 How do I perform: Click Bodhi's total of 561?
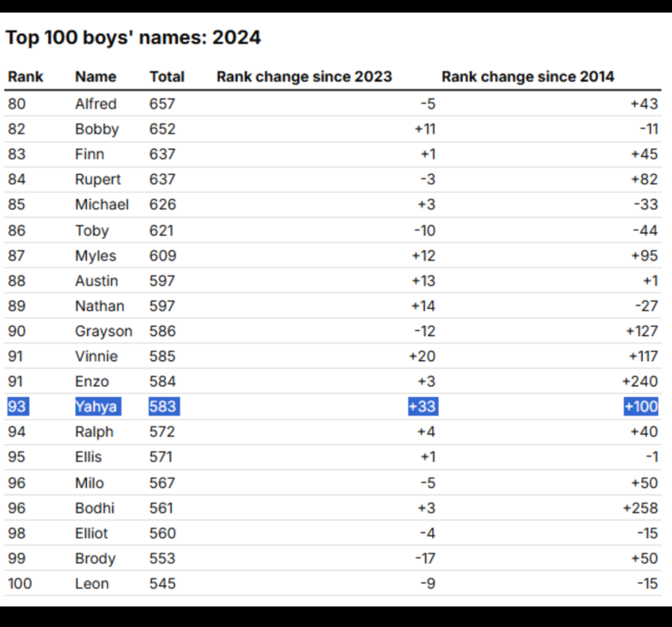pyautogui.click(x=161, y=508)
